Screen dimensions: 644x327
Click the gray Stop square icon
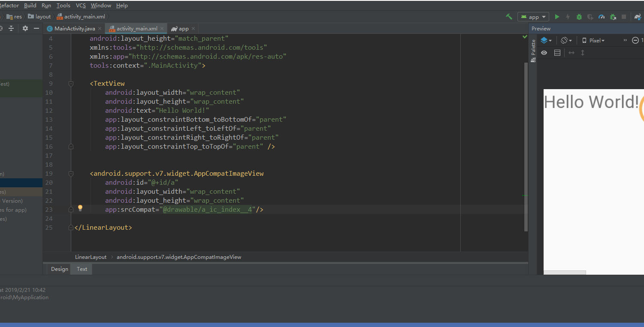624,17
